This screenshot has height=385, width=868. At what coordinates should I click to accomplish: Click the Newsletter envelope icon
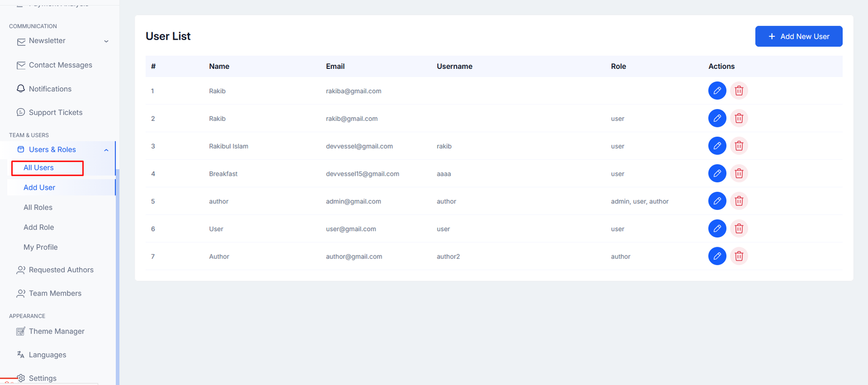(x=21, y=41)
